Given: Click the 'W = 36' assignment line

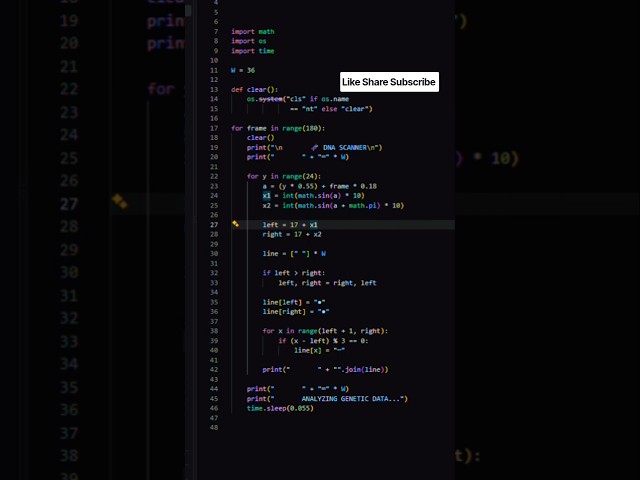Looking at the screenshot, I should point(243,70).
